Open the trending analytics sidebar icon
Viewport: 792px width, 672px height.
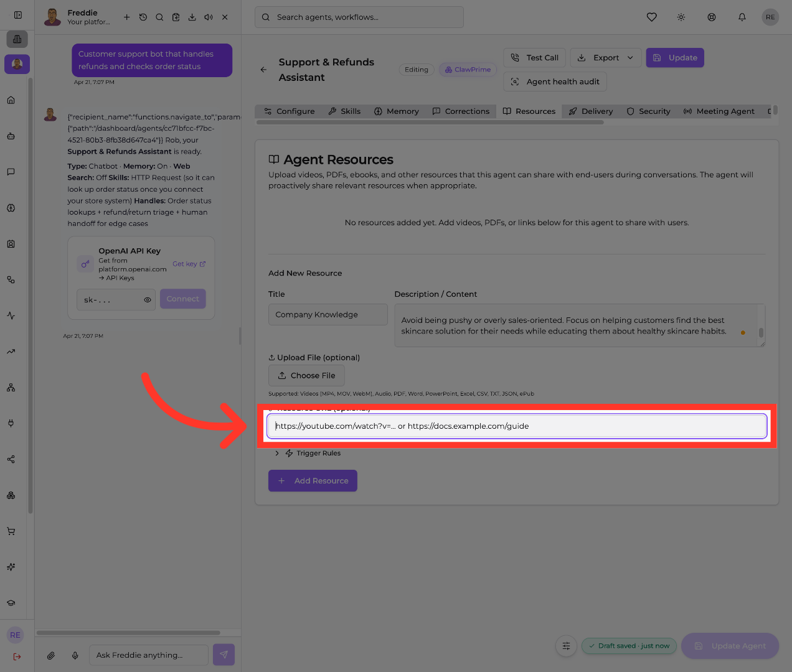(x=11, y=352)
